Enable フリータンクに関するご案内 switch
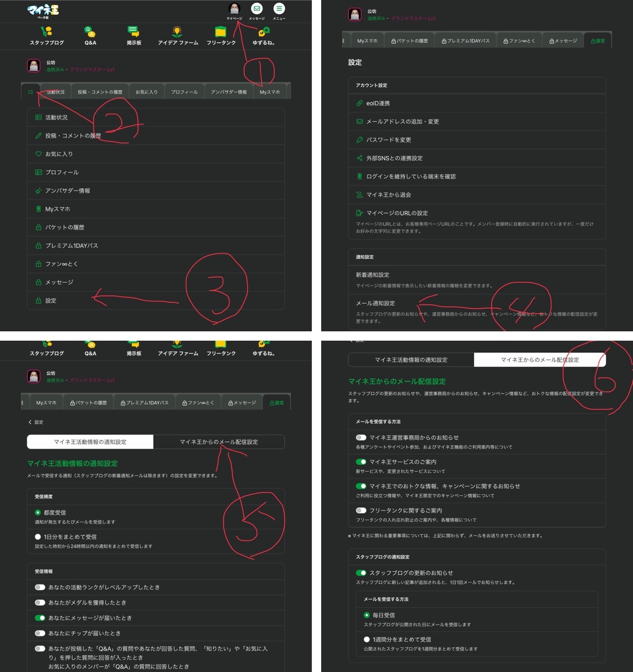This screenshot has width=633, height=672. [361, 510]
